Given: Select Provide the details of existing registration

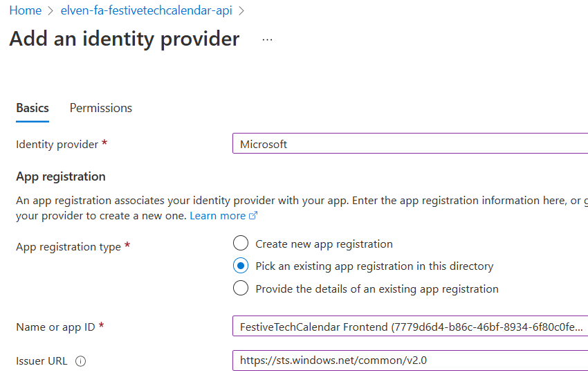Looking at the screenshot, I should point(240,288).
